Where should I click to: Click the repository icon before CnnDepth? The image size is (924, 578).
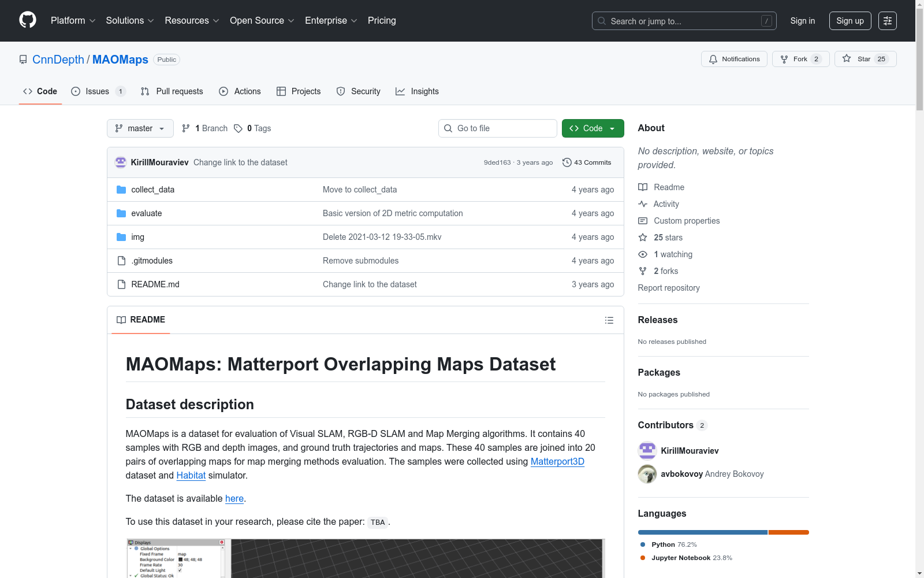tap(23, 60)
